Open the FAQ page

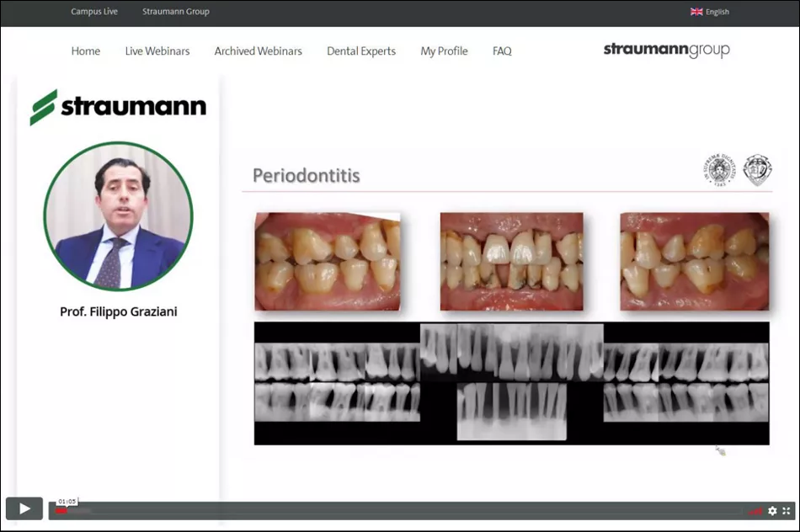tap(502, 51)
